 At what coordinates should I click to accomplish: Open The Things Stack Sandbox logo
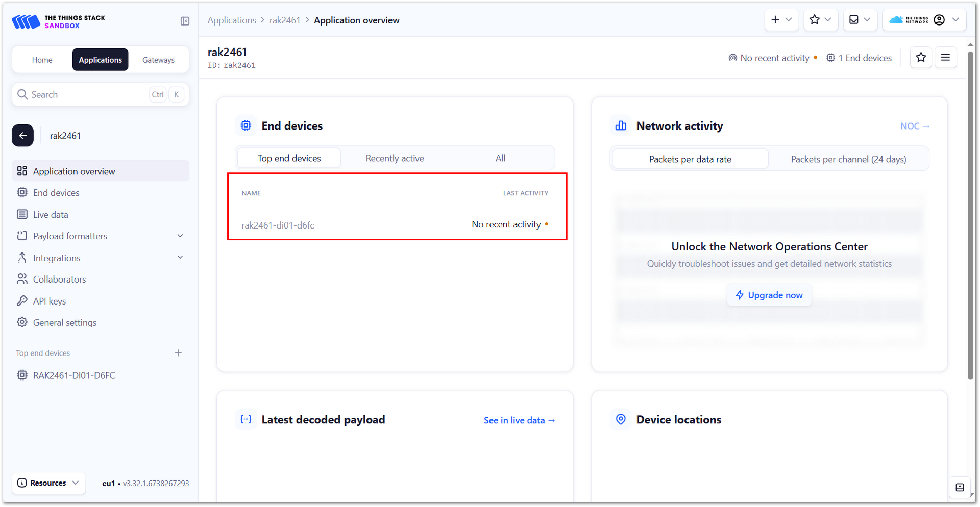click(x=58, y=21)
